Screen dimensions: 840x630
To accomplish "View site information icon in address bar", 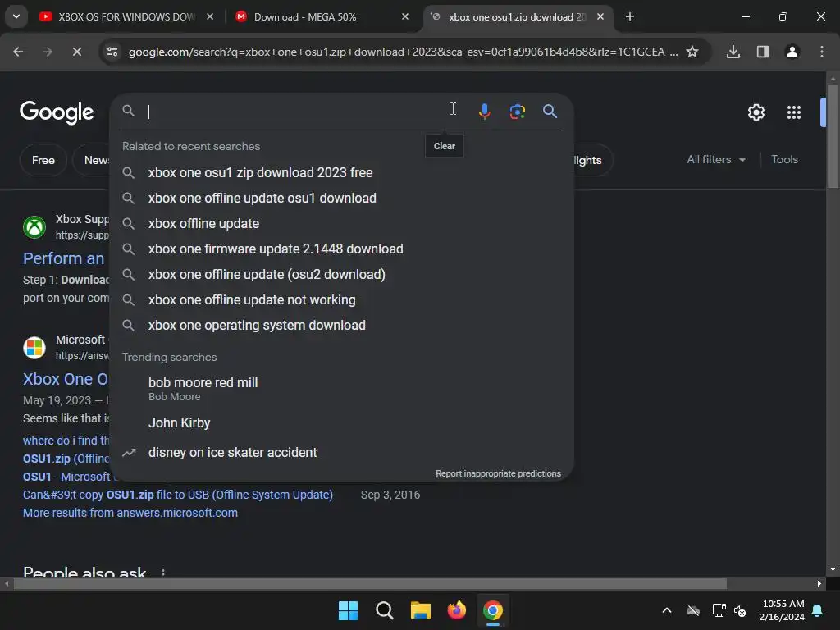I will point(112,52).
